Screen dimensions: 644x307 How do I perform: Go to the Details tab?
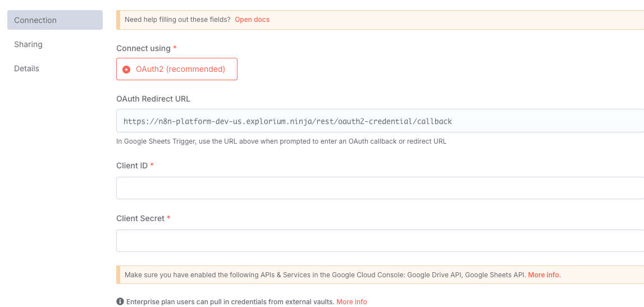pos(27,68)
